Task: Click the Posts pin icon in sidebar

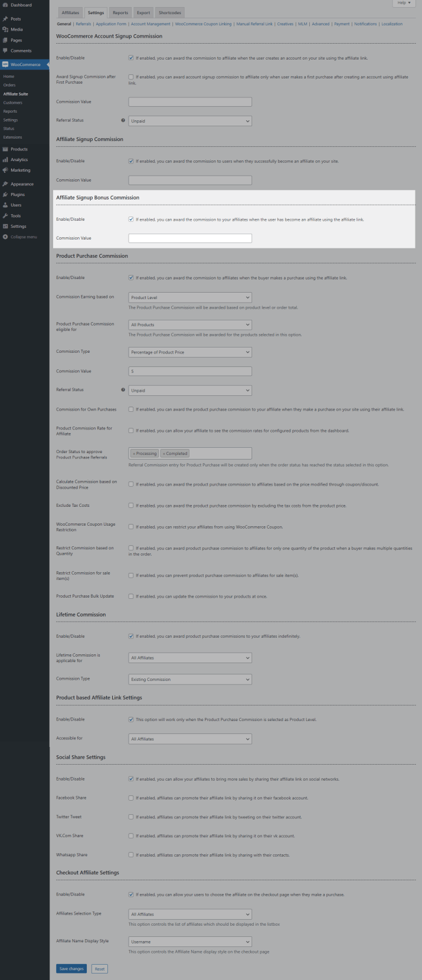Action: (5, 19)
